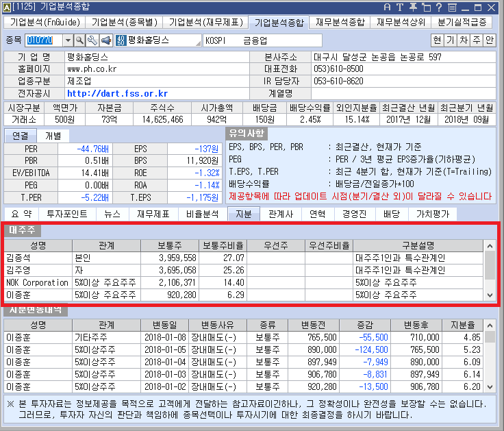This screenshot has width=504, height=431.
Task: Click the megaphone announcement icon
Action: (105, 40)
